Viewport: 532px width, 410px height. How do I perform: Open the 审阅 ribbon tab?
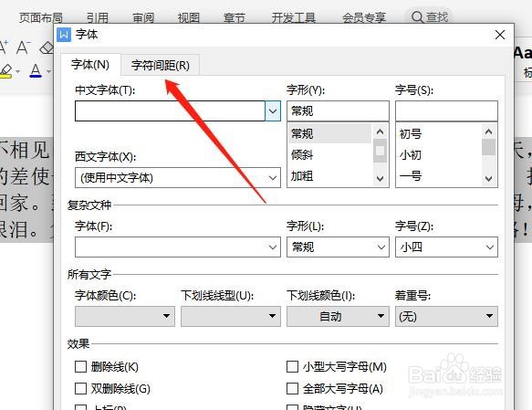143,17
